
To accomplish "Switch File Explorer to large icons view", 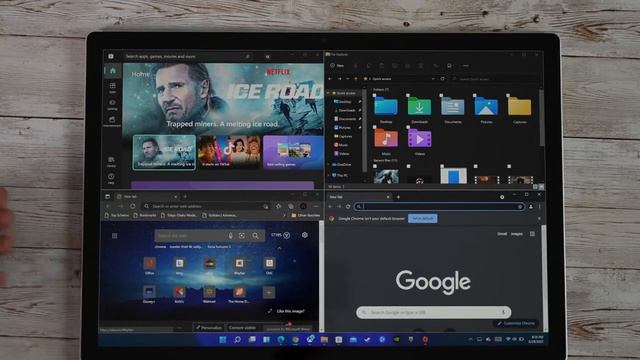I will click(541, 187).
